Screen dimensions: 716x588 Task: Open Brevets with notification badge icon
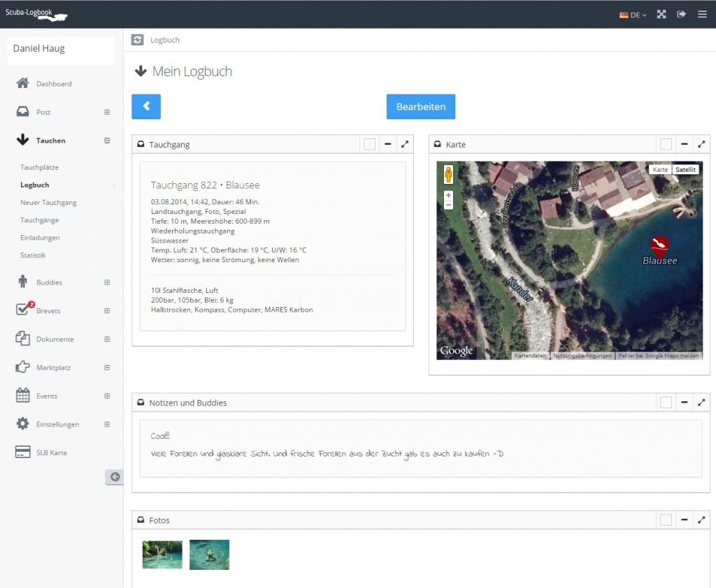pyautogui.click(x=24, y=310)
